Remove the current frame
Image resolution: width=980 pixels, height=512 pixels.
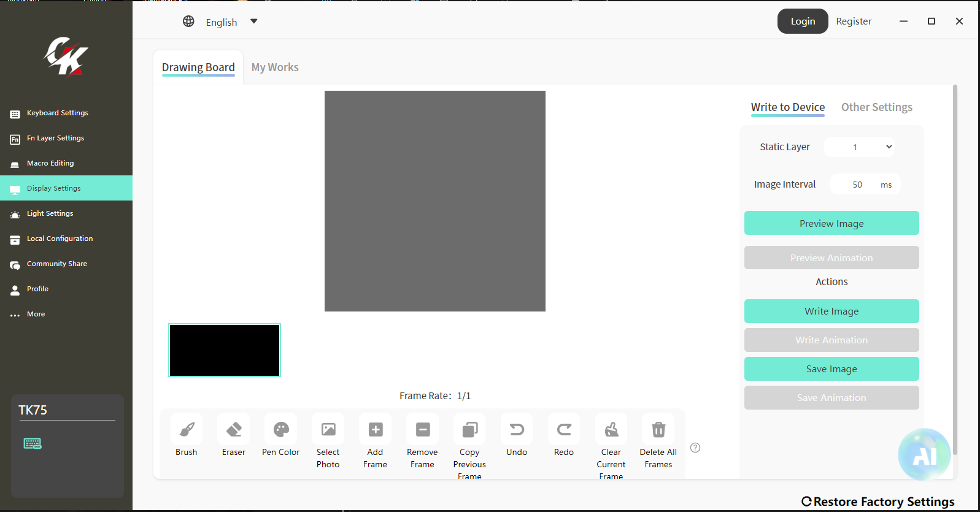423,430
